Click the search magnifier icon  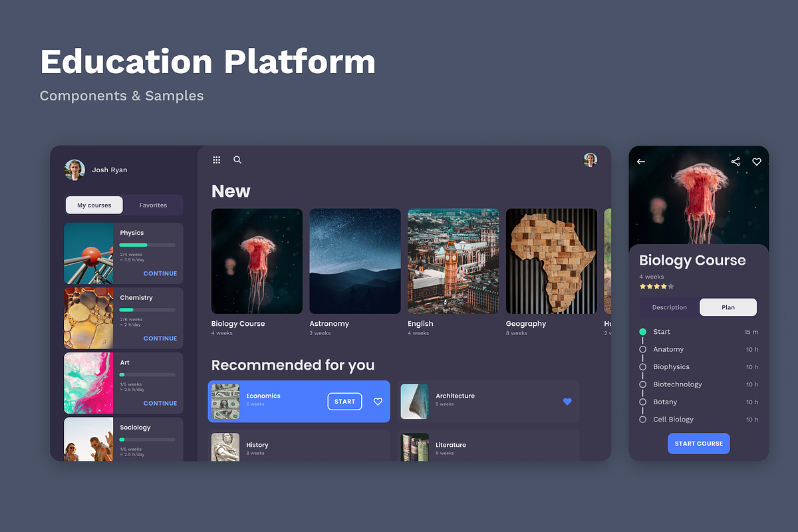click(237, 160)
